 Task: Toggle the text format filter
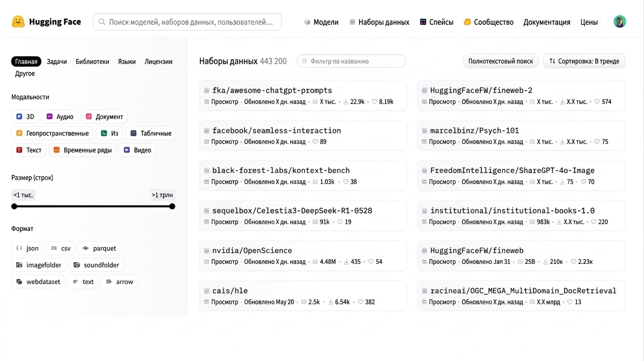point(83,281)
